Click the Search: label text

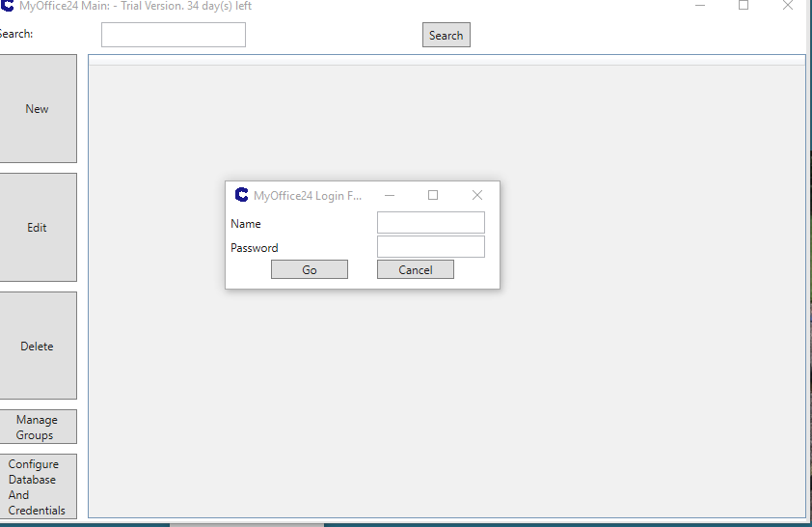click(x=16, y=34)
